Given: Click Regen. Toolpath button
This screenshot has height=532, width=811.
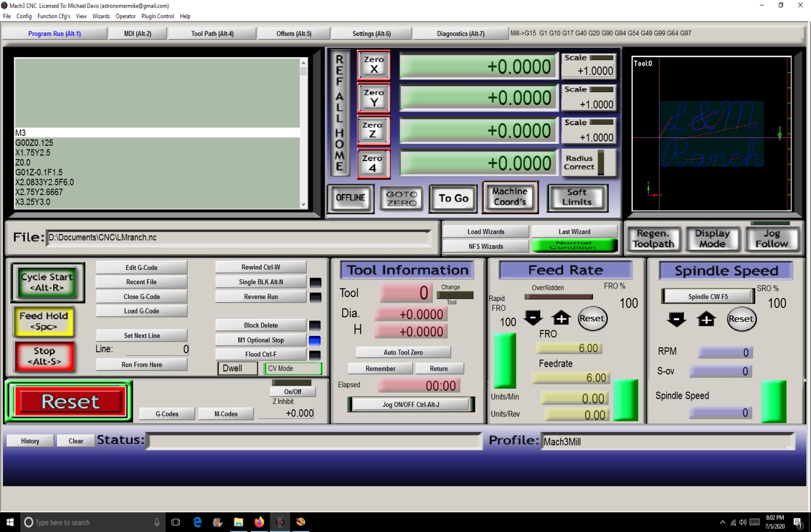Looking at the screenshot, I should point(653,239).
